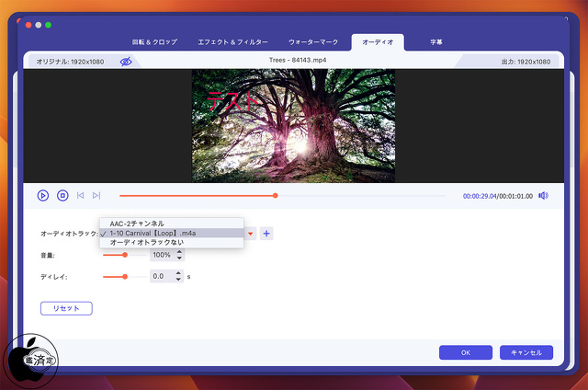
Task: Open the エフェクト＆フィルター tab
Action: (x=232, y=42)
